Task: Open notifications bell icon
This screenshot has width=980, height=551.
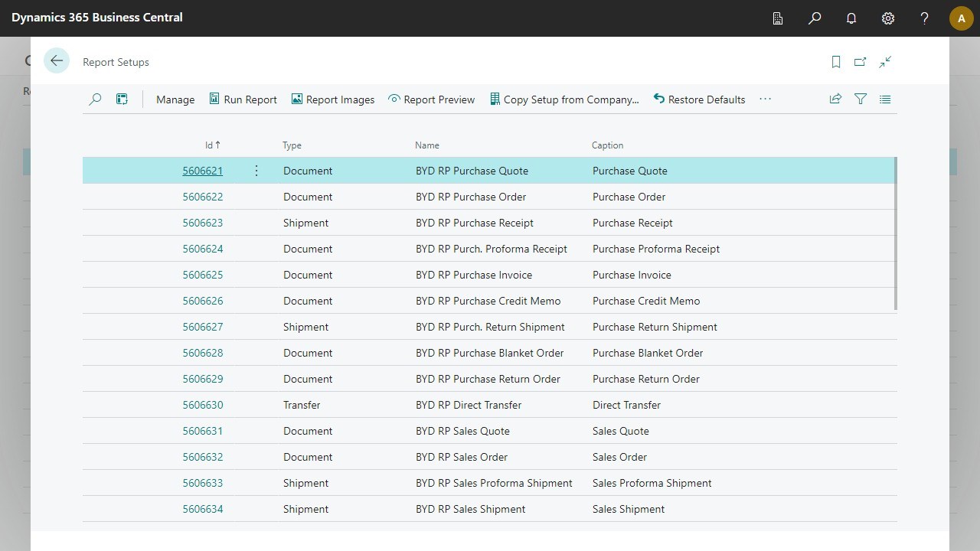Action: click(851, 18)
